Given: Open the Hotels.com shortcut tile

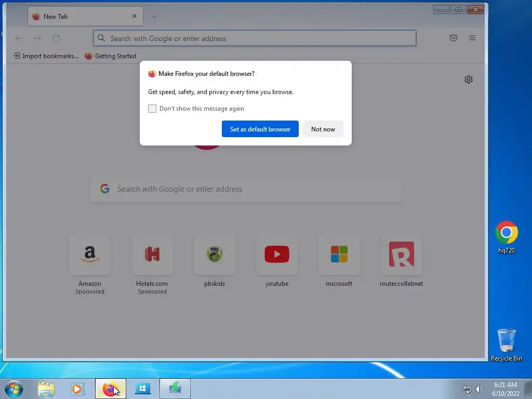Looking at the screenshot, I should click(x=152, y=255).
